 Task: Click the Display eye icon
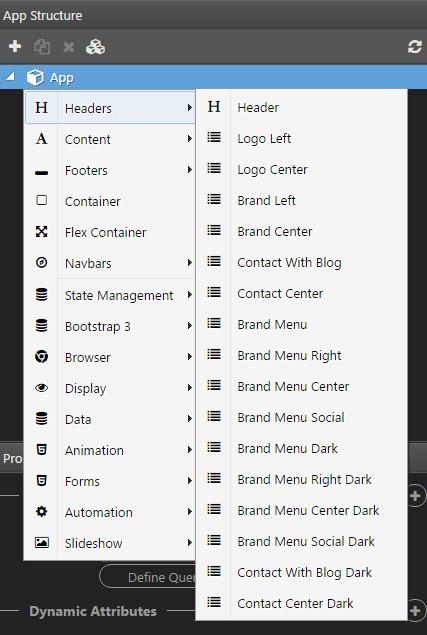tap(41, 388)
